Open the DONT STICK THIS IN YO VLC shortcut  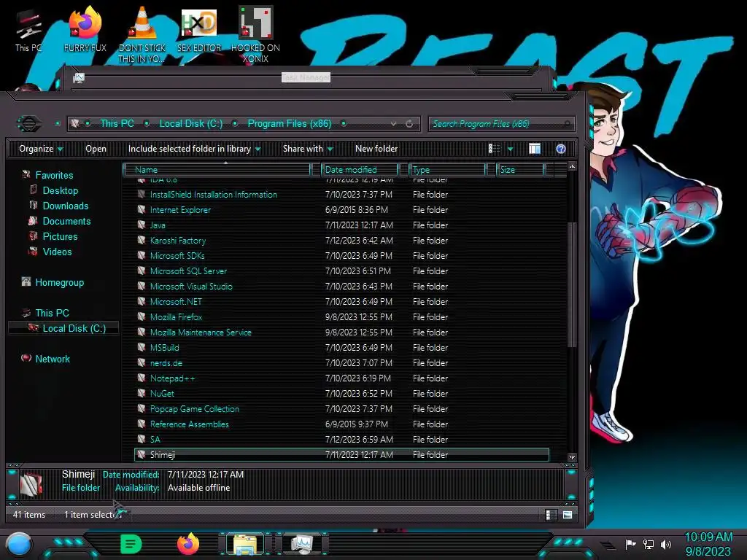click(142, 34)
